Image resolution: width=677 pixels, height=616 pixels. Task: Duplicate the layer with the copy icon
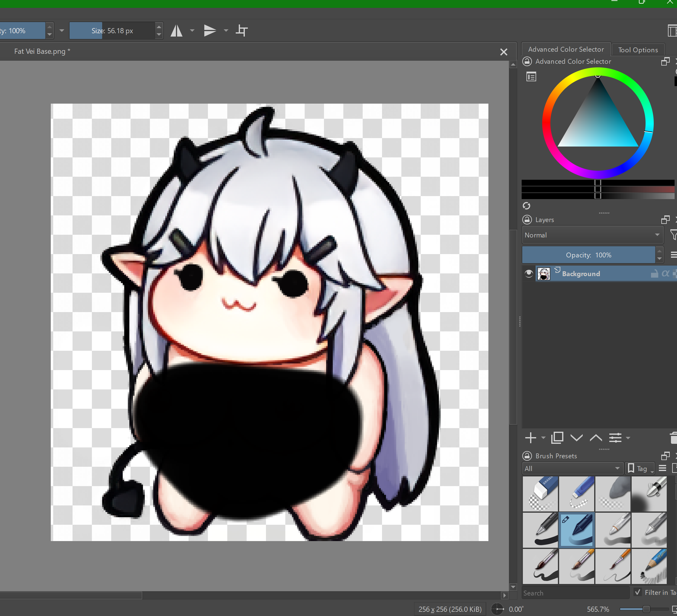coord(557,438)
